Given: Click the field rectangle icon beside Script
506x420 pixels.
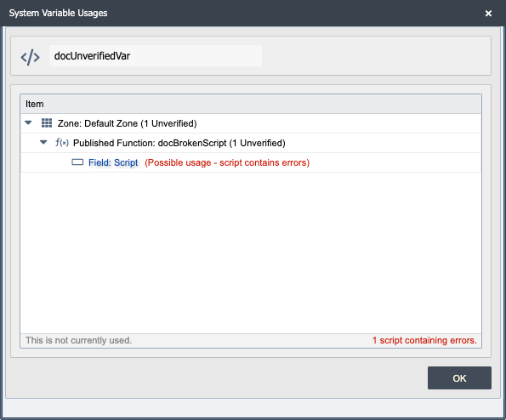Looking at the screenshot, I should point(77,162).
